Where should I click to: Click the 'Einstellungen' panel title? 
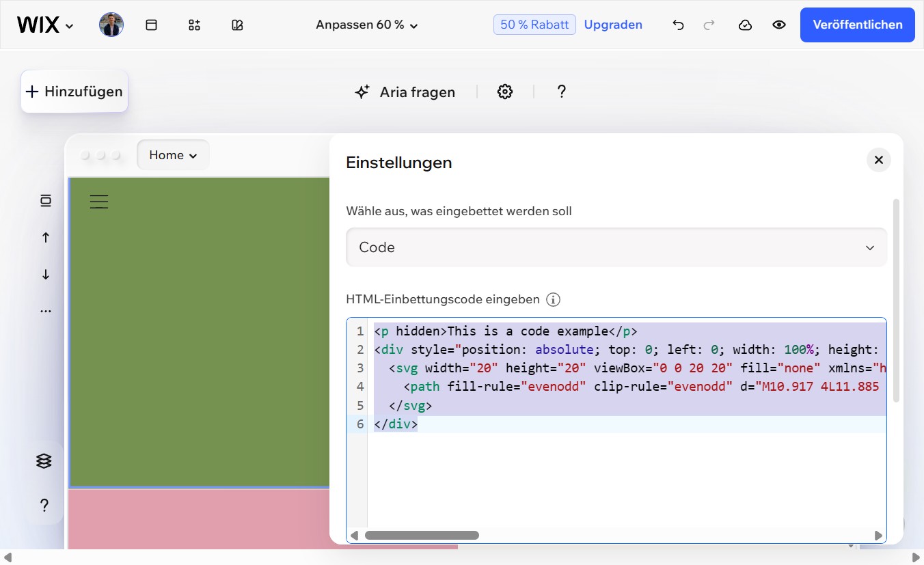pyautogui.click(x=399, y=163)
